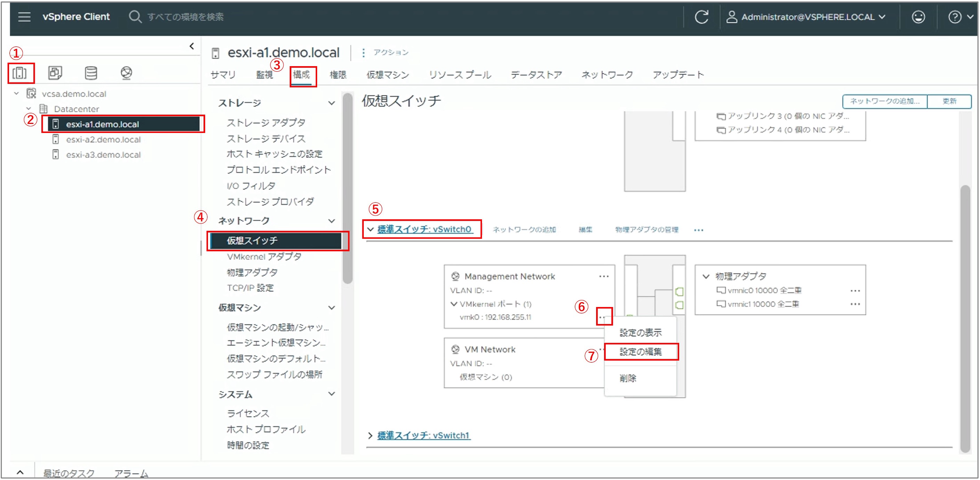The height and width of the screenshot is (480, 980).
Task: Click vSwitch0 ネットワークの追加 link
Action: pos(524,229)
